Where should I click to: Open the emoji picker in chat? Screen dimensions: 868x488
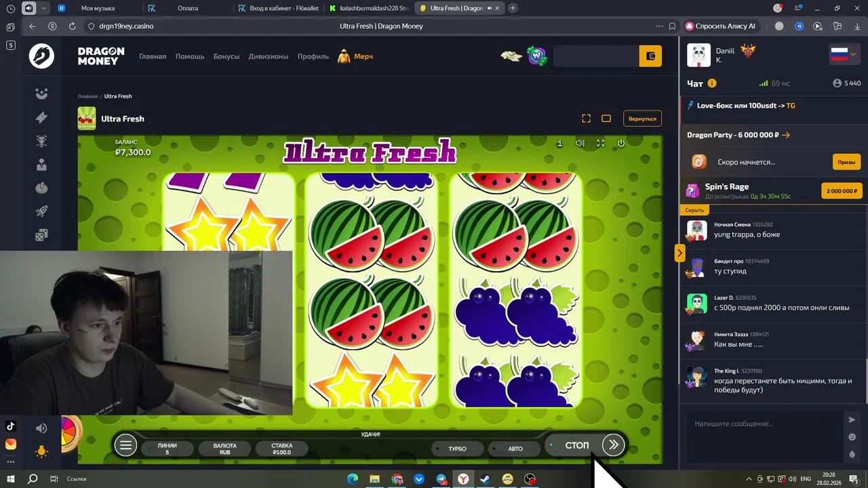pos(852,437)
